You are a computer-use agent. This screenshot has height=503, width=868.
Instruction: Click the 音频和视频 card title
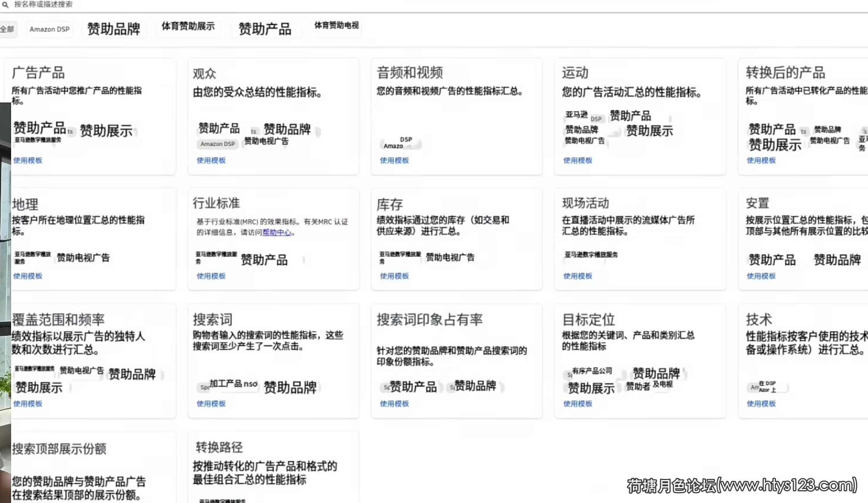pos(410,73)
